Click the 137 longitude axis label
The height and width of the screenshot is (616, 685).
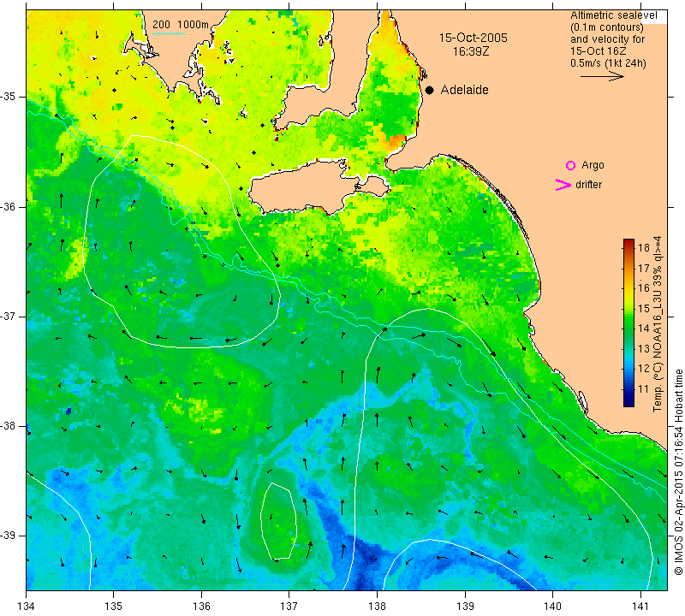coord(289,606)
